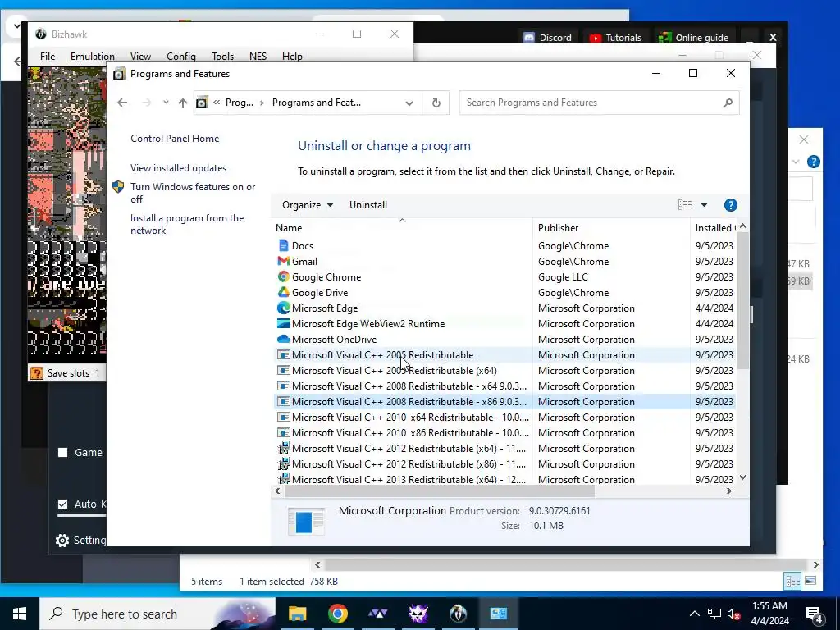Image resolution: width=840 pixels, height=630 pixels.
Task: Open the Windows Start menu
Action: click(x=20, y=614)
